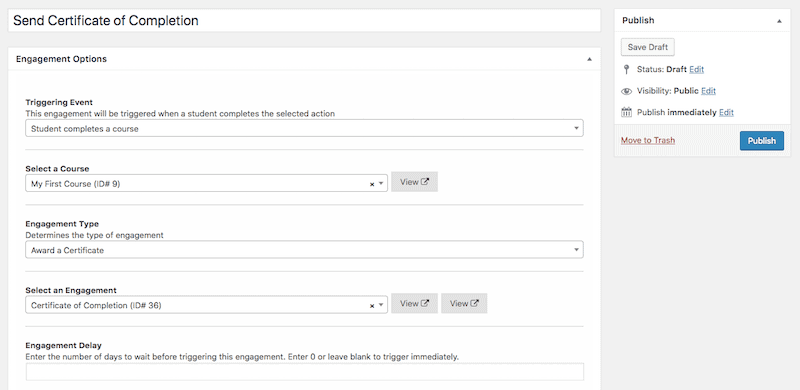The width and height of the screenshot is (800, 390).
Task: Click the status pin icon beside Draft
Action: (627, 69)
